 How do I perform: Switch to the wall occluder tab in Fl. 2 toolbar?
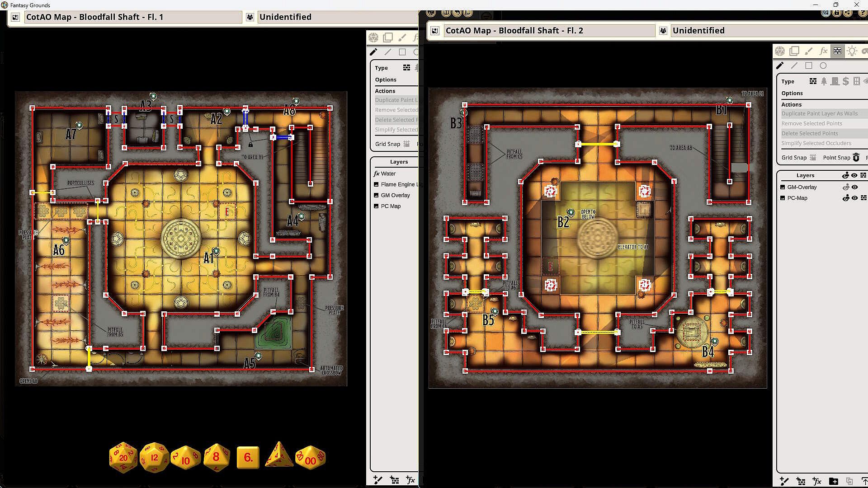tap(838, 51)
